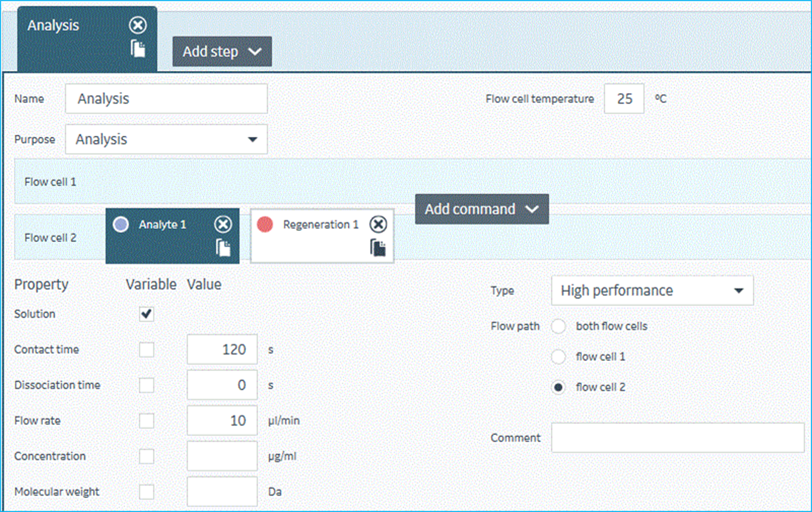
Task: Click the red Regeneration 1 circle icon
Action: [x=265, y=224]
